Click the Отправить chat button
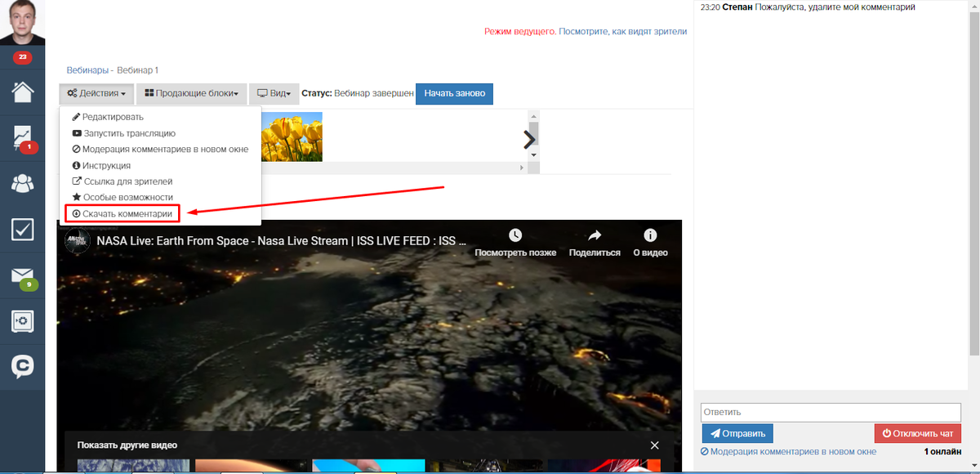 pos(737,433)
